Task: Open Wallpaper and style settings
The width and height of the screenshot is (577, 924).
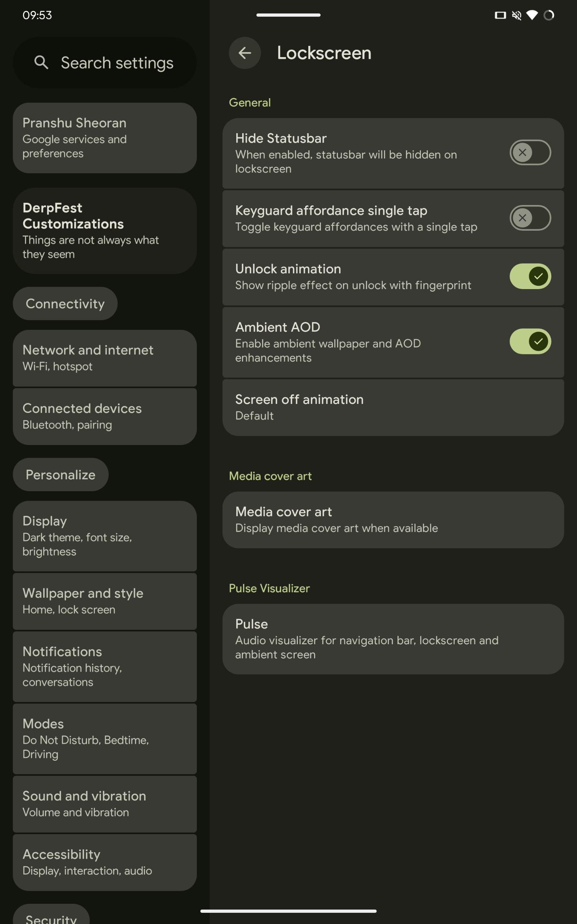Action: click(x=105, y=601)
